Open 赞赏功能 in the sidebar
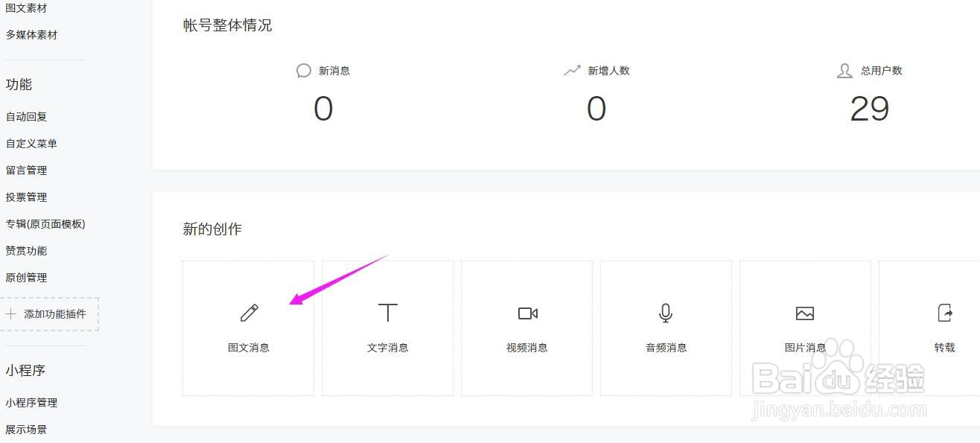 [x=27, y=251]
